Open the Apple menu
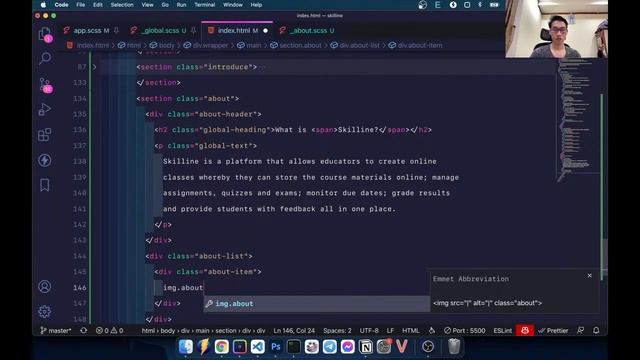The image size is (640, 360). tap(43, 5)
